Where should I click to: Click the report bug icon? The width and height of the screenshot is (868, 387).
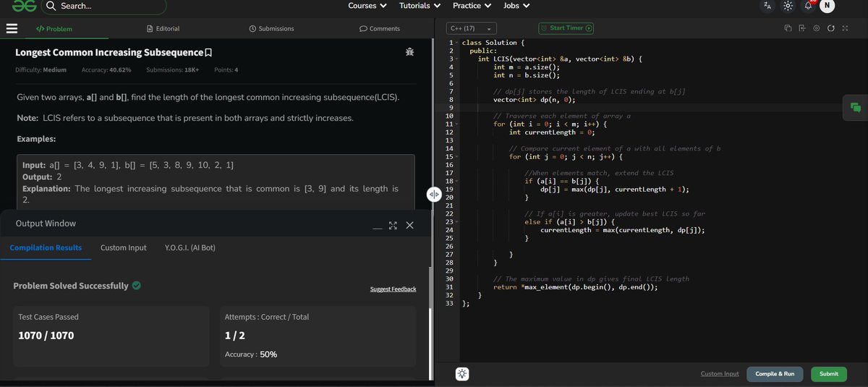tap(410, 52)
